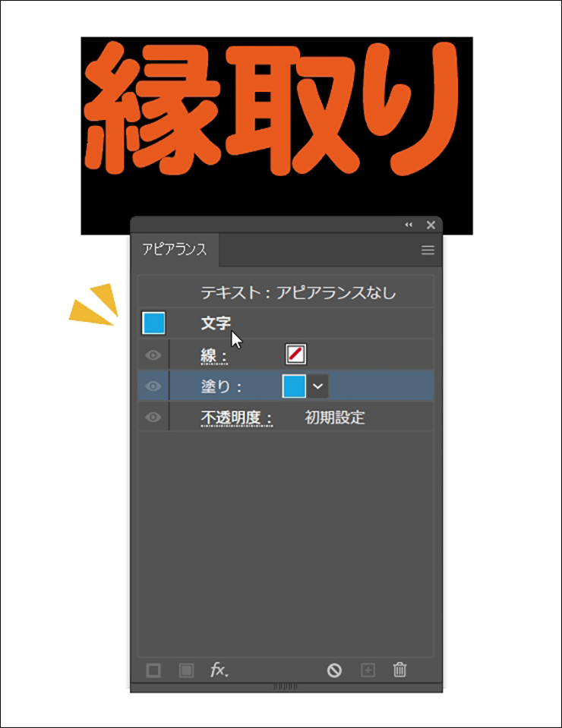Click the Clear Appearance icon

tap(334, 670)
